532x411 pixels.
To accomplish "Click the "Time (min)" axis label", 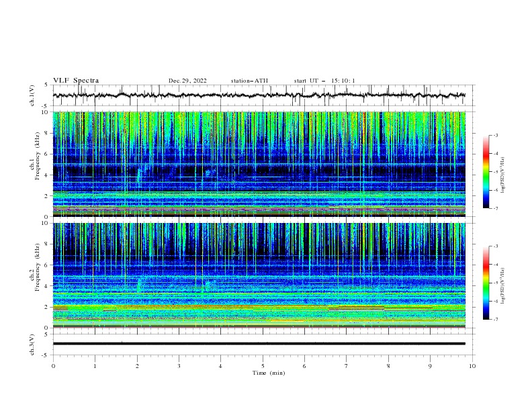I will point(269,373).
